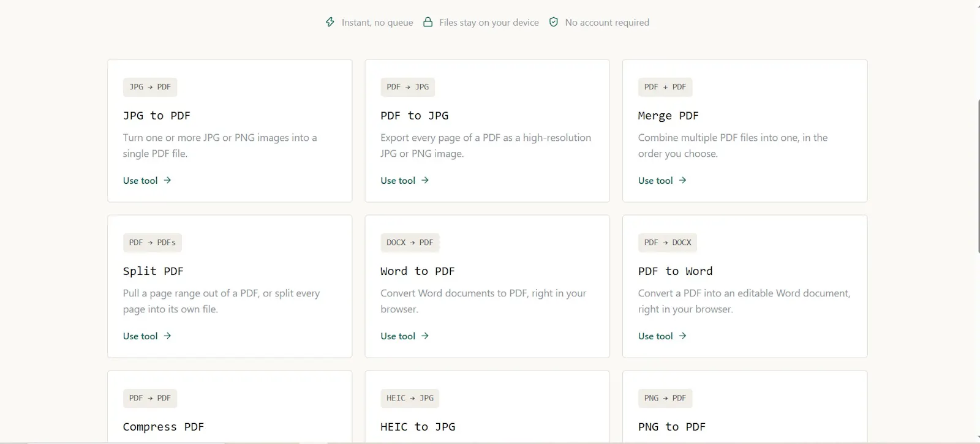Click the PDF → JPG badge
The image size is (980, 444).
click(x=408, y=87)
